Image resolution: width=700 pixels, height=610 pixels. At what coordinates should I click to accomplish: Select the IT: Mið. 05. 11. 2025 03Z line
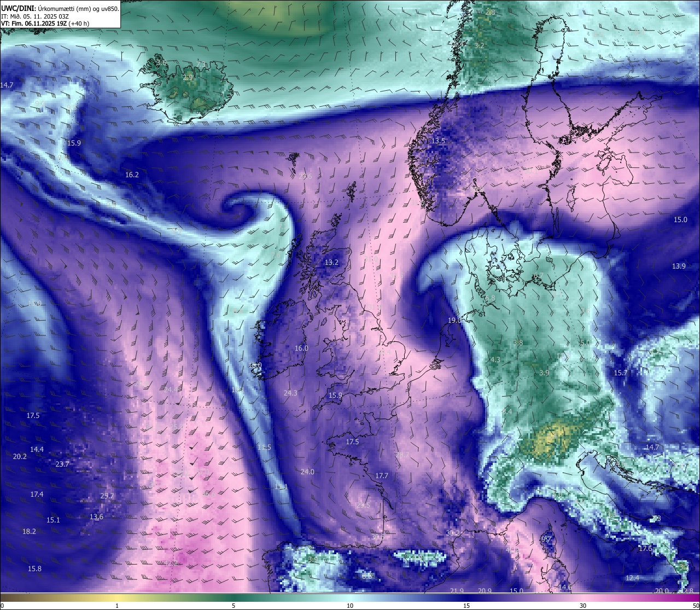click(x=35, y=16)
